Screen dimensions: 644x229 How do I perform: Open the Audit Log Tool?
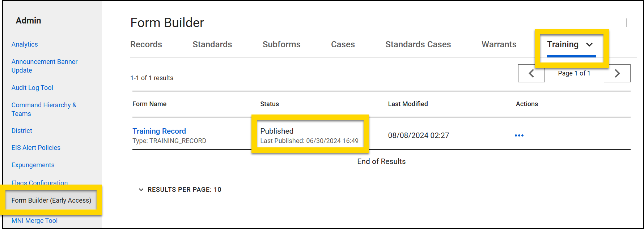32,87
